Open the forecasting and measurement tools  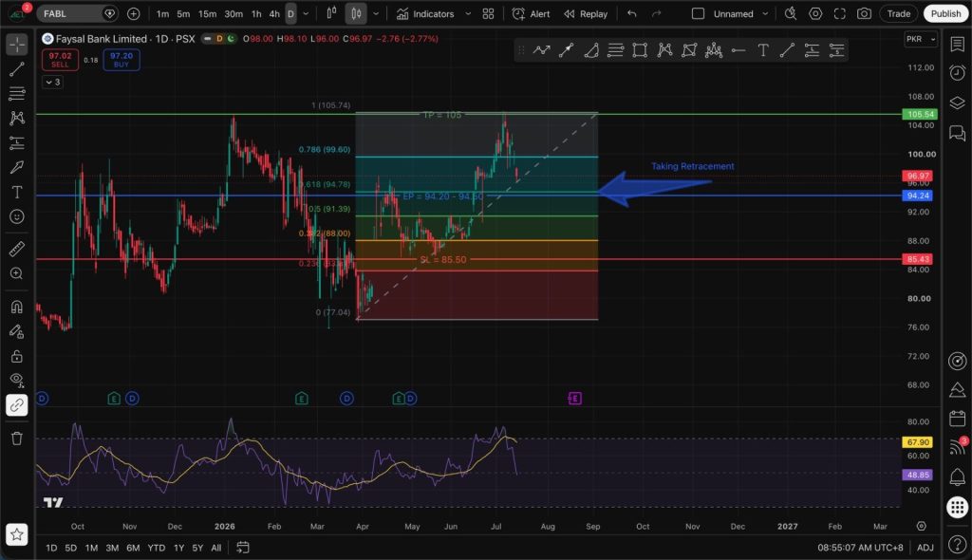[x=17, y=142]
